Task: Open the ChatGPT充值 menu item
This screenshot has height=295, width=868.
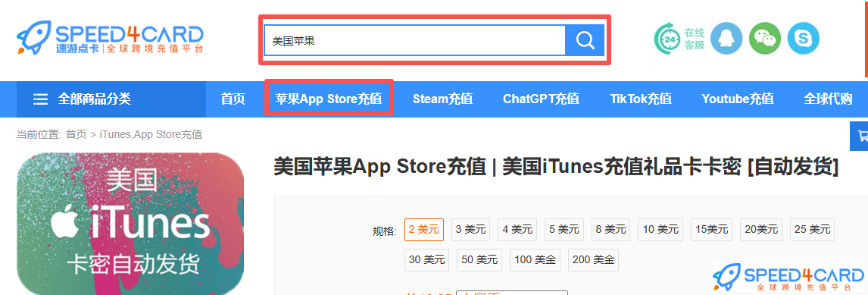Action: pos(541,99)
